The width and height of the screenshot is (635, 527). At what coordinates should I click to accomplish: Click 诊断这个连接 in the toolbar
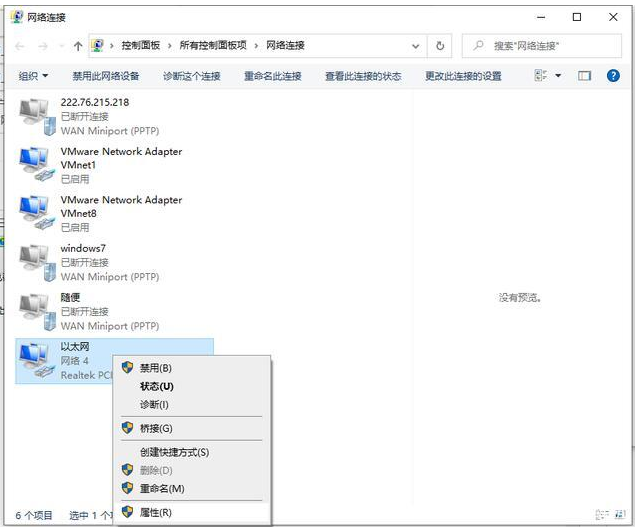pyautogui.click(x=191, y=76)
